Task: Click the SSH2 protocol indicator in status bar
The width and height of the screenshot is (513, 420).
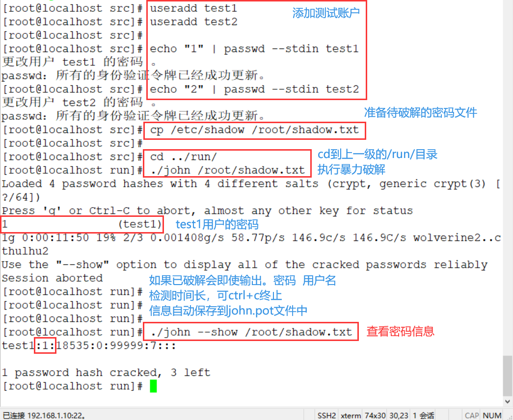Action: 326,416
